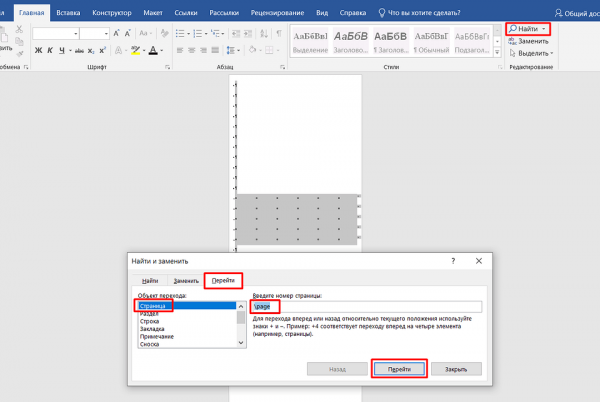600x402 pixels.
Task: Center text alignment
Action: (x=192, y=50)
